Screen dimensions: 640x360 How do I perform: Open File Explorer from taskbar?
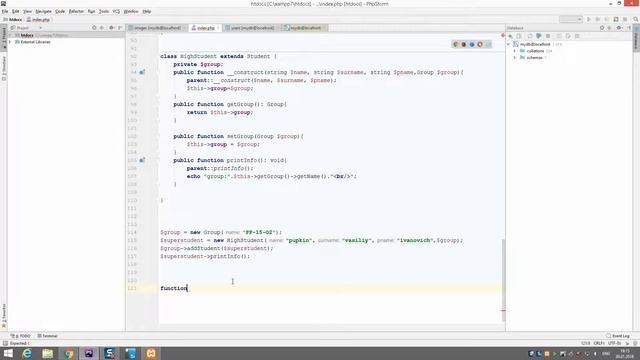pyautogui.click(x=48, y=353)
